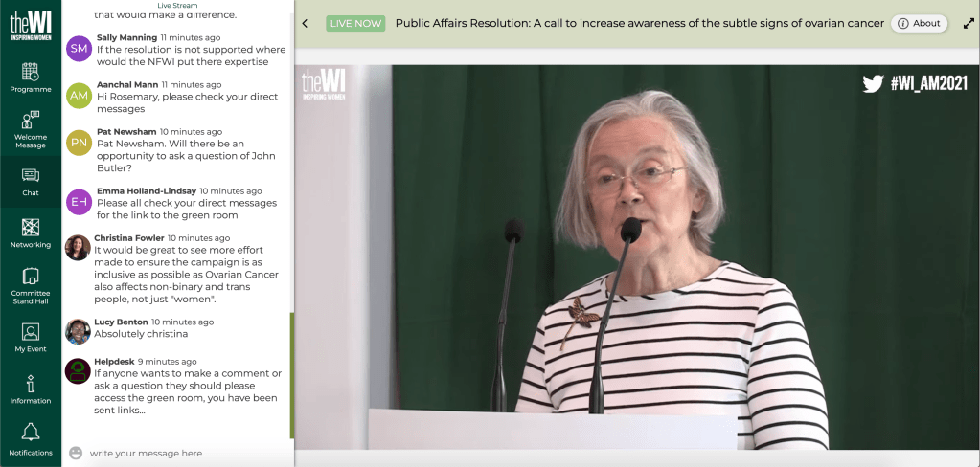
Task: Click the LIVE NOW badge
Action: 354,24
